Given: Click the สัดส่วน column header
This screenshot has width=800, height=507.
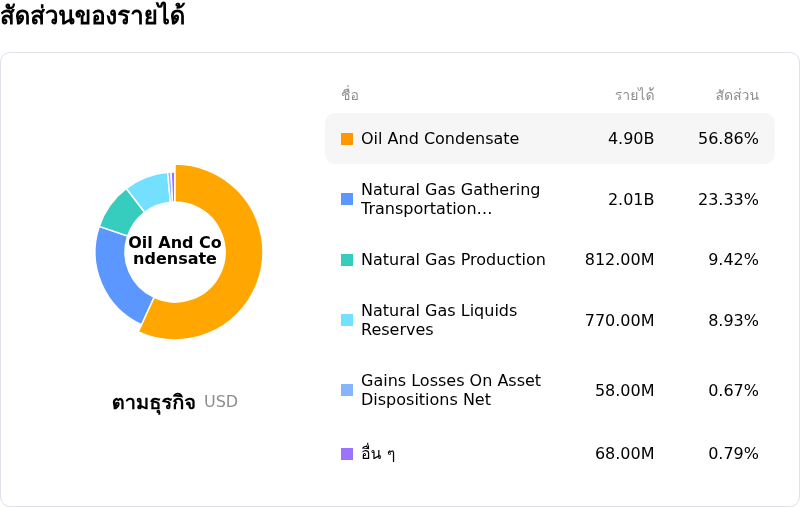Looking at the screenshot, I should [737, 94].
